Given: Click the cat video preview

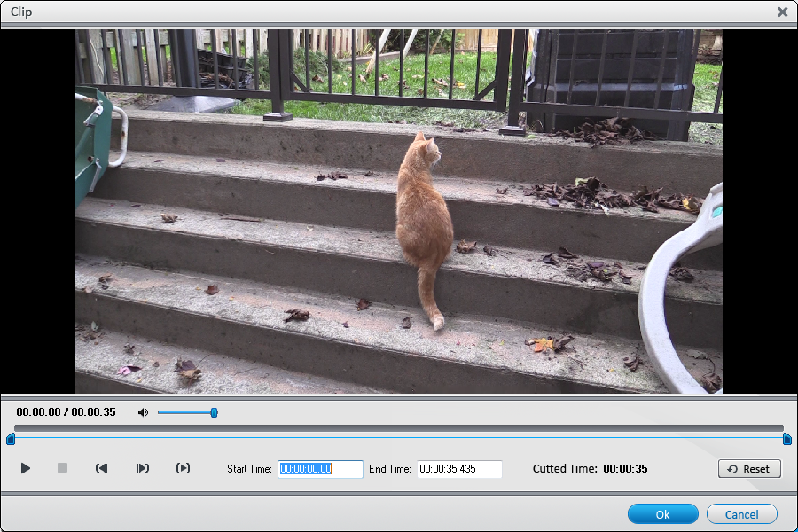Looking at the screenshot, I should point(398,211).
